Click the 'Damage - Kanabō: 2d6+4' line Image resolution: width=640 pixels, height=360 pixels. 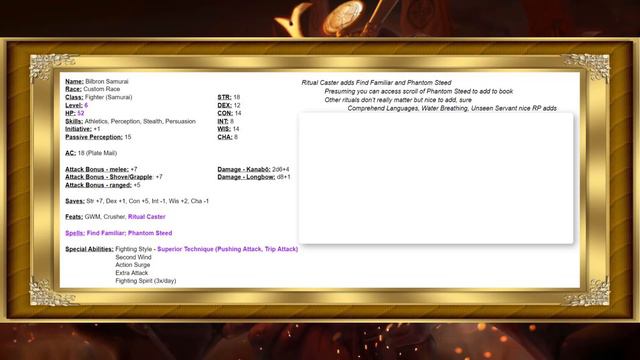point(253,169)
